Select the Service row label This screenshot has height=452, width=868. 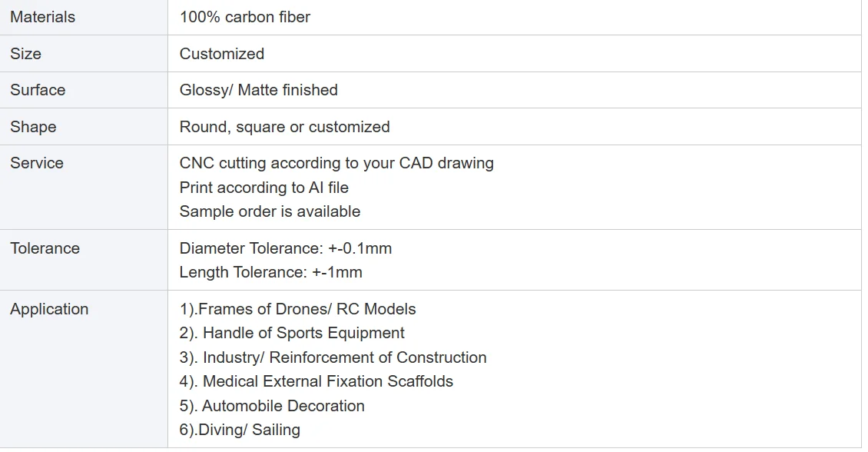click(x=37, y=163)
